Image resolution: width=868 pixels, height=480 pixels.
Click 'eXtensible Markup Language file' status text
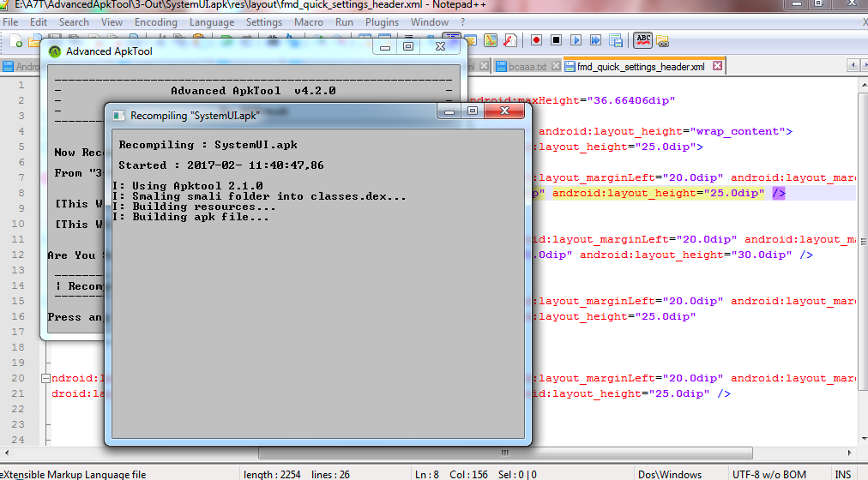[x=73, y=475]
